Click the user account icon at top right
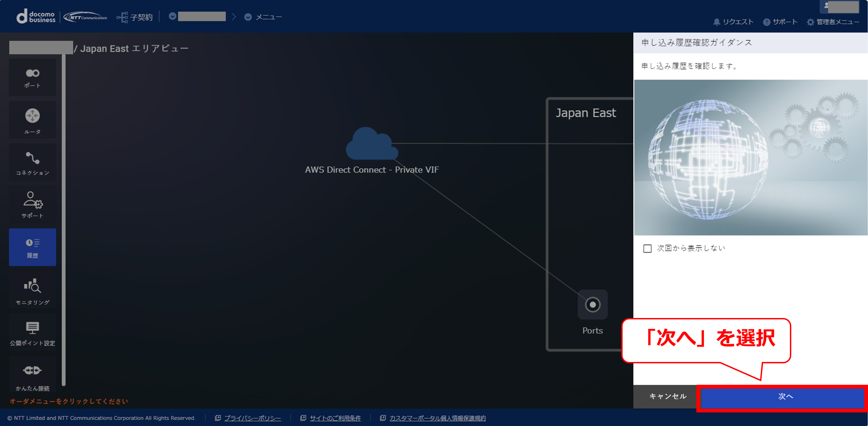Screen dimensions: 868x426 click(826, 5)
